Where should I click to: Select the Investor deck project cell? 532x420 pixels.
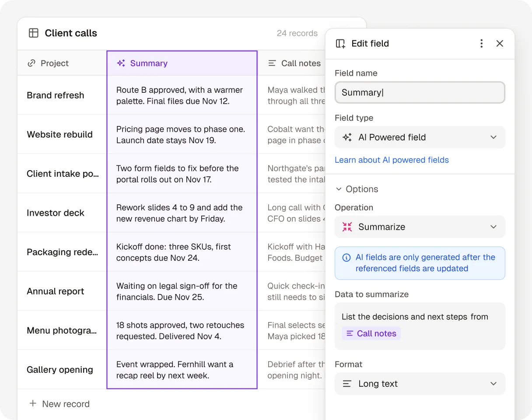tap(62, 213)
